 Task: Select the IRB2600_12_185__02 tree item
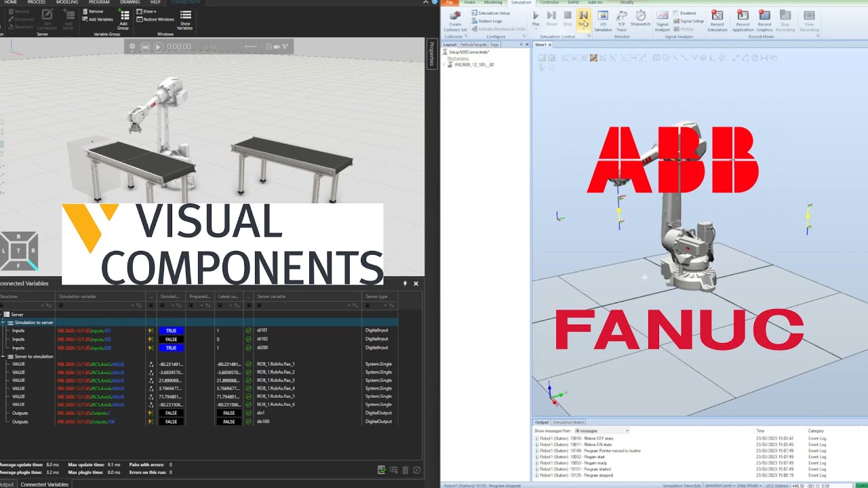pos(474,65)
